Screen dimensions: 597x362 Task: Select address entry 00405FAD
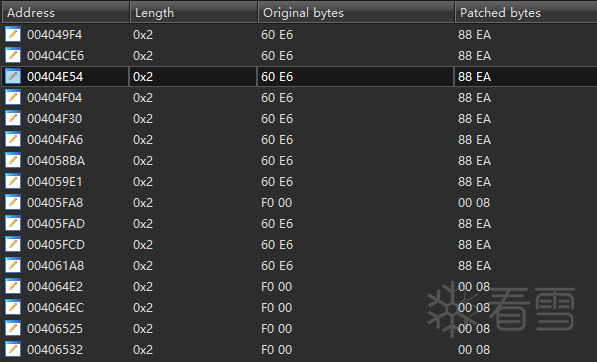tap(56, 223)
